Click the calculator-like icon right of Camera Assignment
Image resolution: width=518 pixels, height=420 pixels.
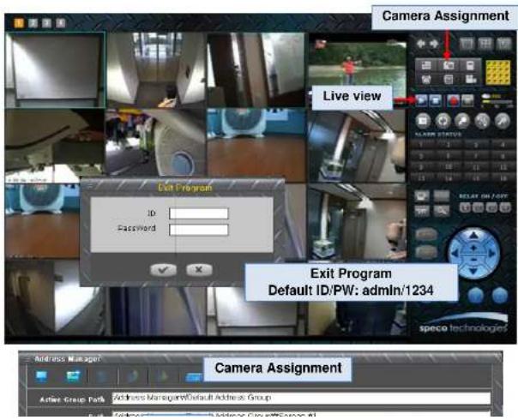pos(470,65)
